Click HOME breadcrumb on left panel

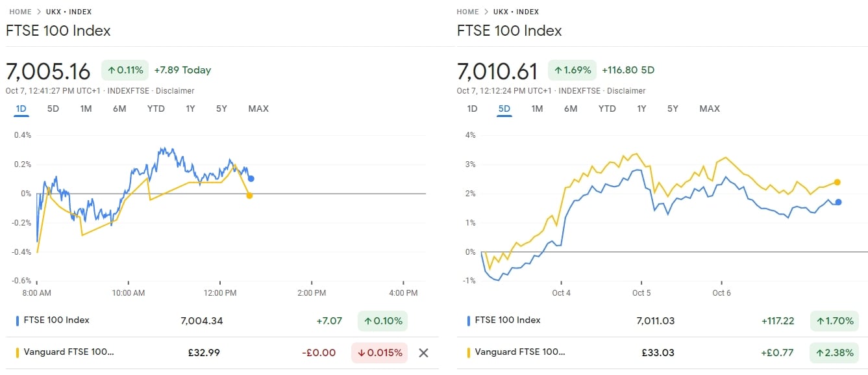[20, 12]
